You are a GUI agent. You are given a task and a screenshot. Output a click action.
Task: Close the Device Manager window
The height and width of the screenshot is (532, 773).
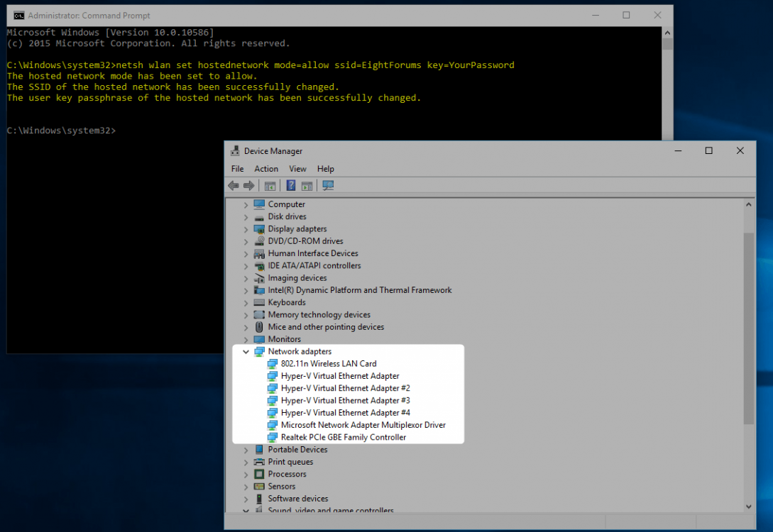point(740,150)
